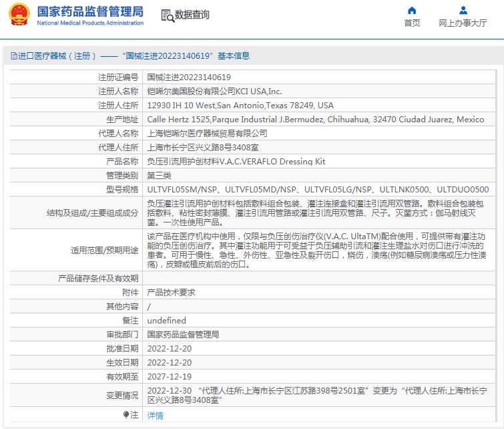Image resolution: width=504 pixels, height=429 pixels.
Task: Click the 2027-12-19 expiry date value
Action: tap(170, 376)
